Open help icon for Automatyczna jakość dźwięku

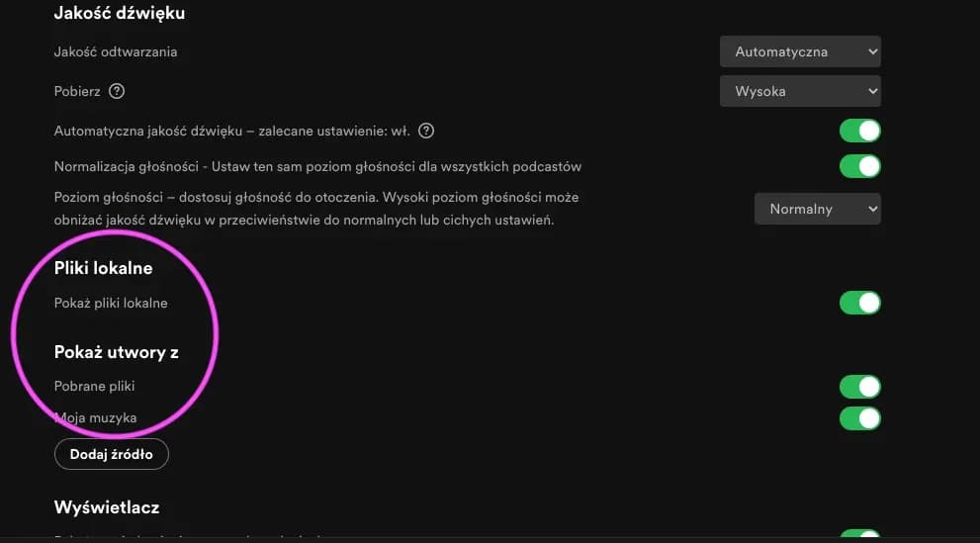pos(427,131)
